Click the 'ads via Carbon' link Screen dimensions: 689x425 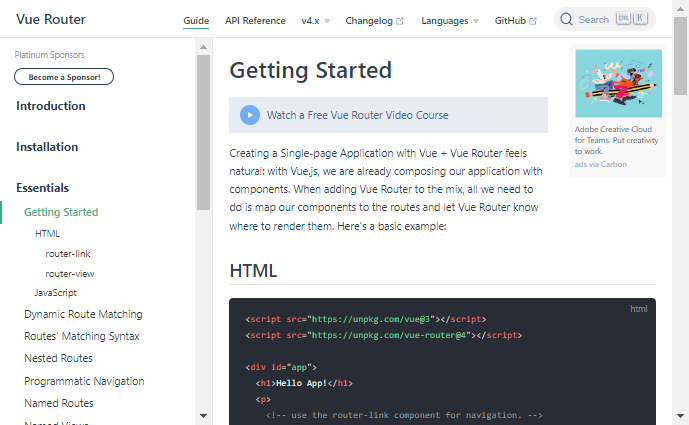click(601, 164)
